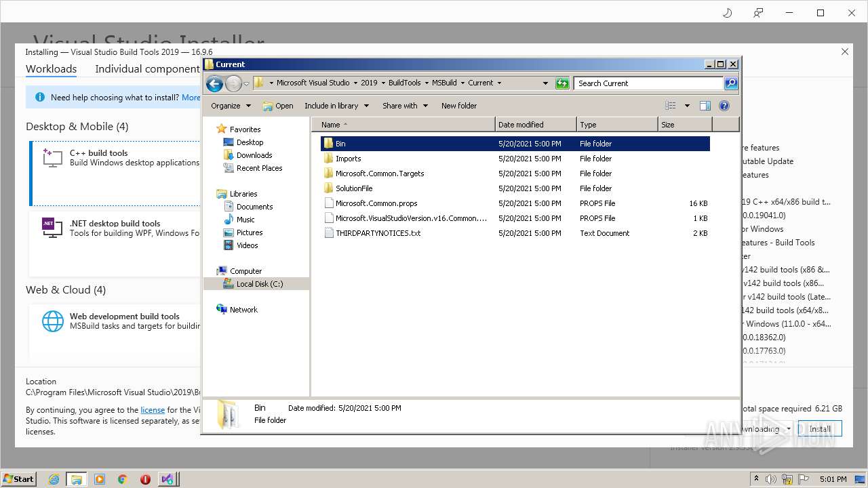Select the Web development build tools workload
Image resolution: width=868 pixels, height=488 pixels.
tap(115, 331)
